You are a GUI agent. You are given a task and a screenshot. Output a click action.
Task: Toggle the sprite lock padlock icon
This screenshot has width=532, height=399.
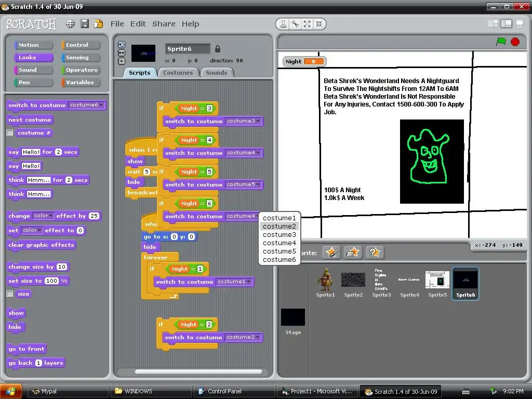tap(218, 49)
